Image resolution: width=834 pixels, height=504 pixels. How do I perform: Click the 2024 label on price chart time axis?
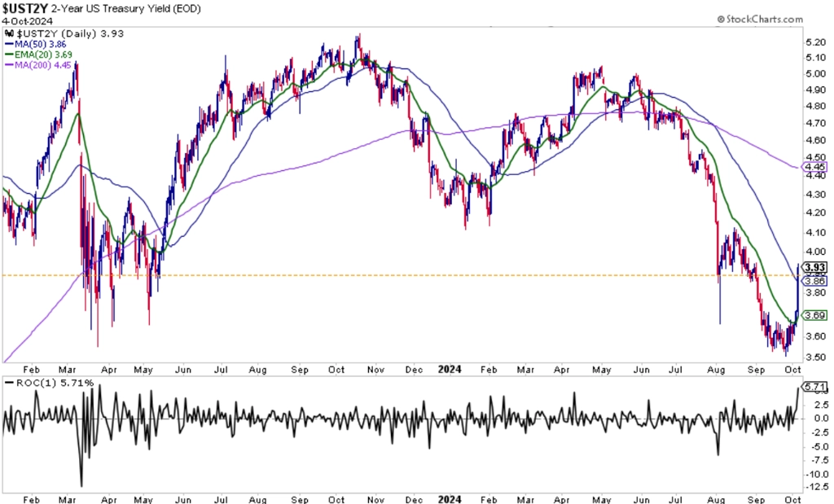click(450, 370)
